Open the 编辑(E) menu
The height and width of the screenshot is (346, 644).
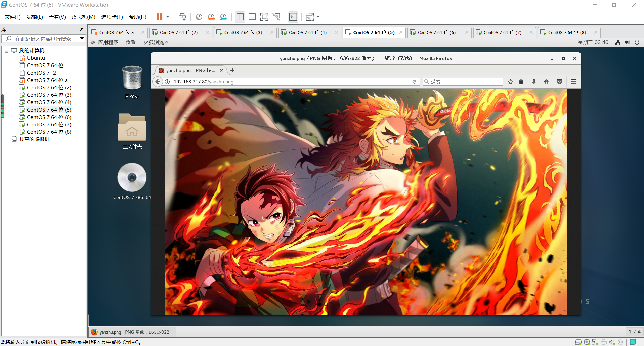click(35, 17)
